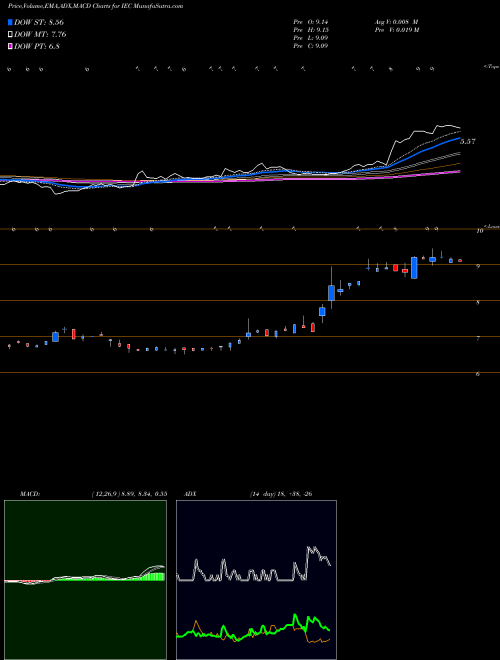The height and width of the screenshot is (660, 500).
Task: Click the 'Pre V: 0.019 M' value
Action: pyautogui.click(x=396, y=30)
